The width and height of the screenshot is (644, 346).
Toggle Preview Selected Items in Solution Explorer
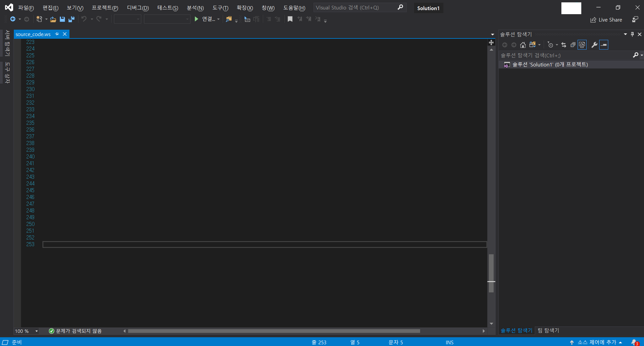(x=582, y=45)
